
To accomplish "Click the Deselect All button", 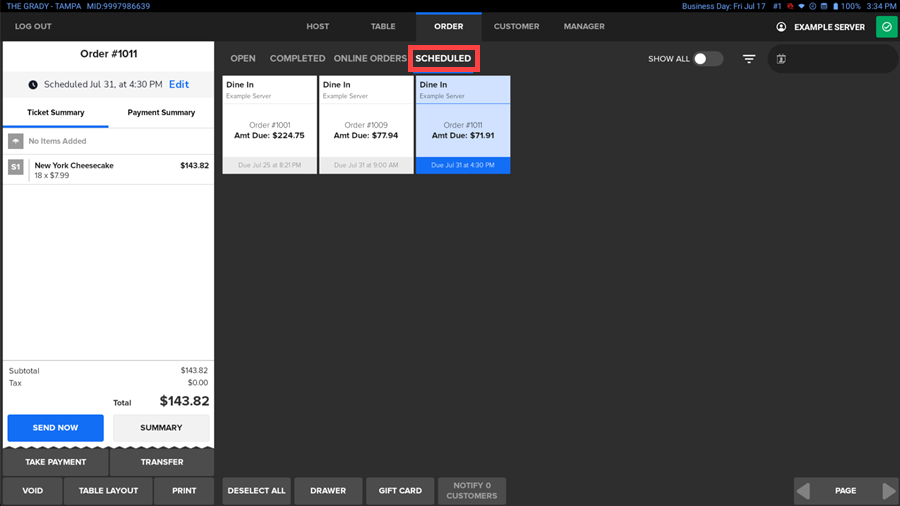I will point(257,491).
